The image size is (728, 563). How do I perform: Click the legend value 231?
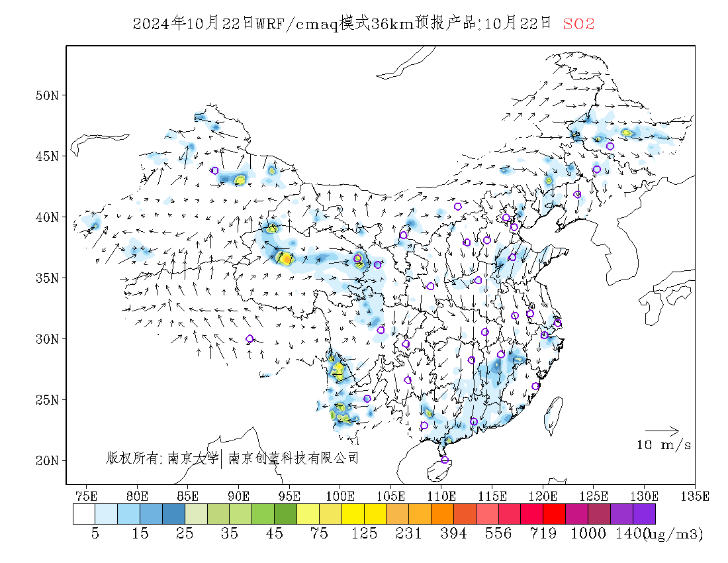408,533
